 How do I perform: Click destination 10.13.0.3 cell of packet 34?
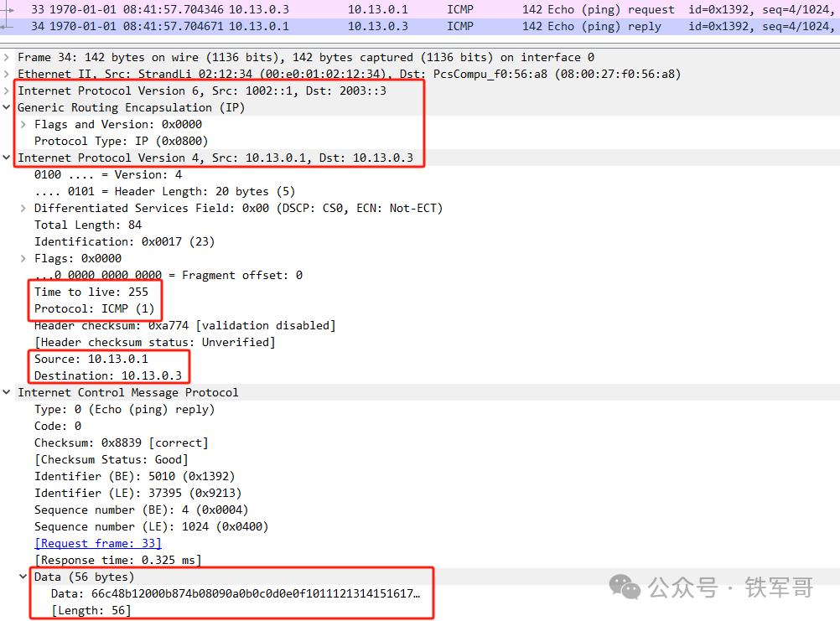point(378,26)
